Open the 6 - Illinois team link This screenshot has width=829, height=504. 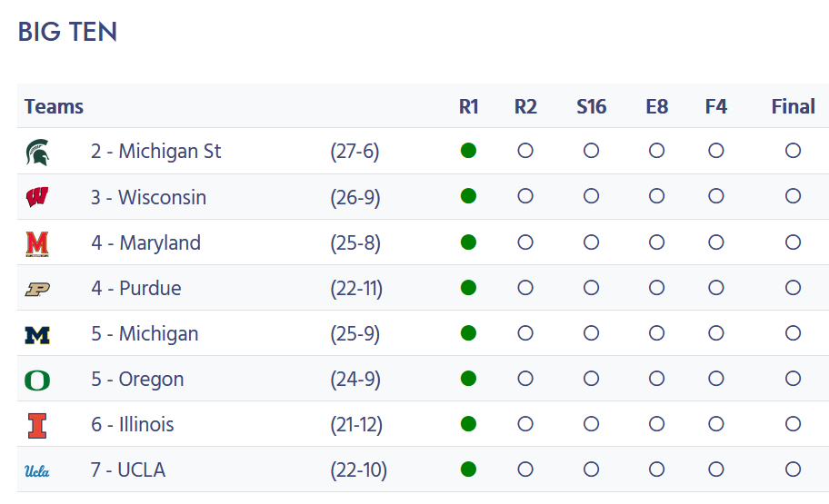coord(132,424)
